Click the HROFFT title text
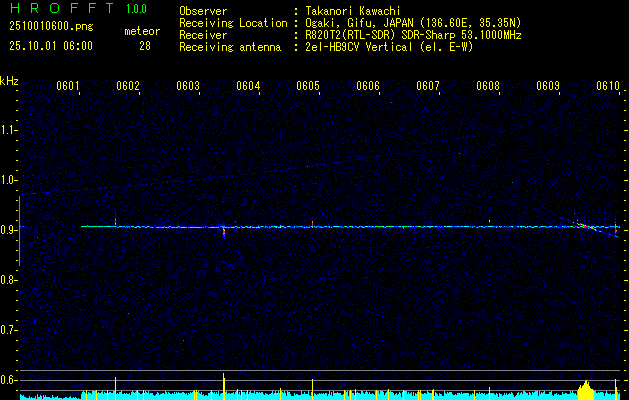Viewport: 629px width, 400px height. 62,8
